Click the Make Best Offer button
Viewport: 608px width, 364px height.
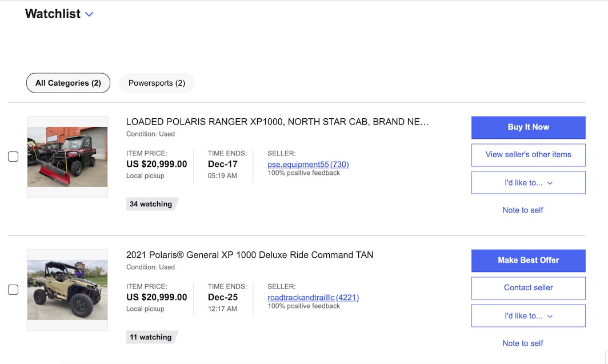coord(528,261)
